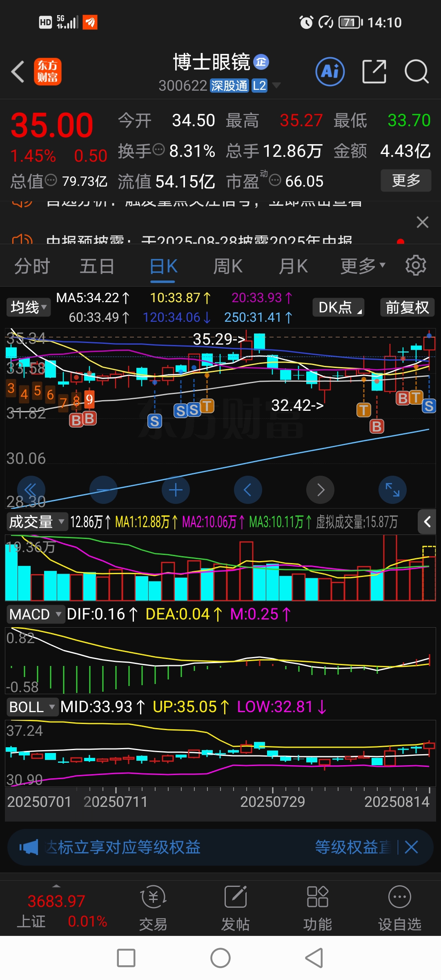Image resolution: width=441 pixels, height=980 pixels.
Task: Tap the number 9 sequence marker
Action: pyautogui.click(x=89, y=399)
